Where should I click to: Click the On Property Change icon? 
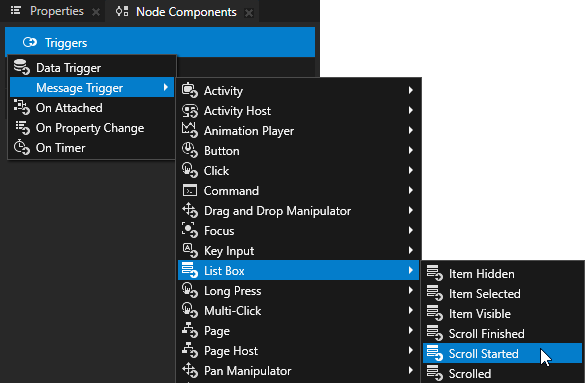tap(22, 128)
